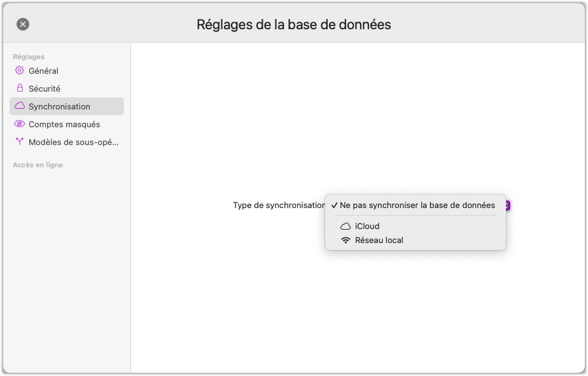Click the Général gear icon
The height and width of the screenshot is (376, 588).
(20, 71)
